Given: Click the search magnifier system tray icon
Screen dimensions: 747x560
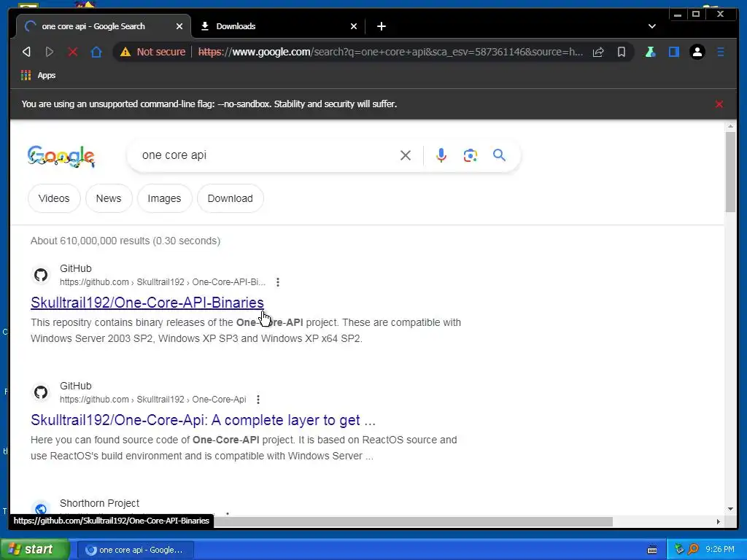Looking at the screenshot, I should pos(693,550).
